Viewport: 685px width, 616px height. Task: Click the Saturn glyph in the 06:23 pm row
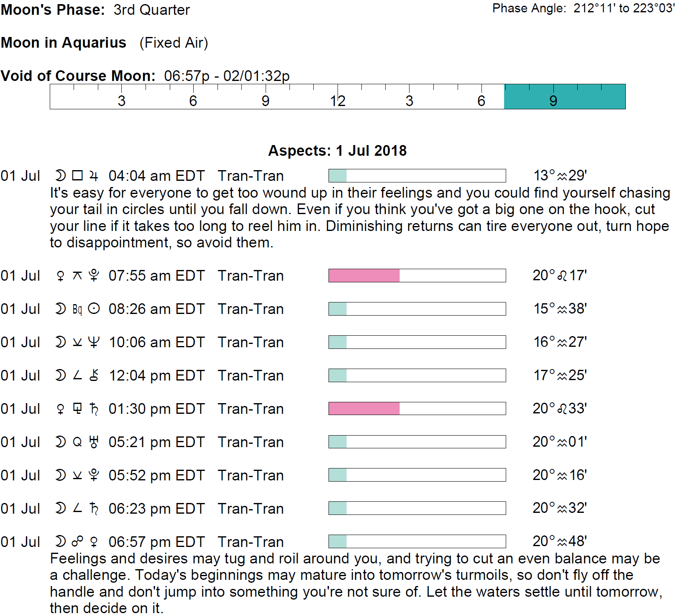pos(94,509)
